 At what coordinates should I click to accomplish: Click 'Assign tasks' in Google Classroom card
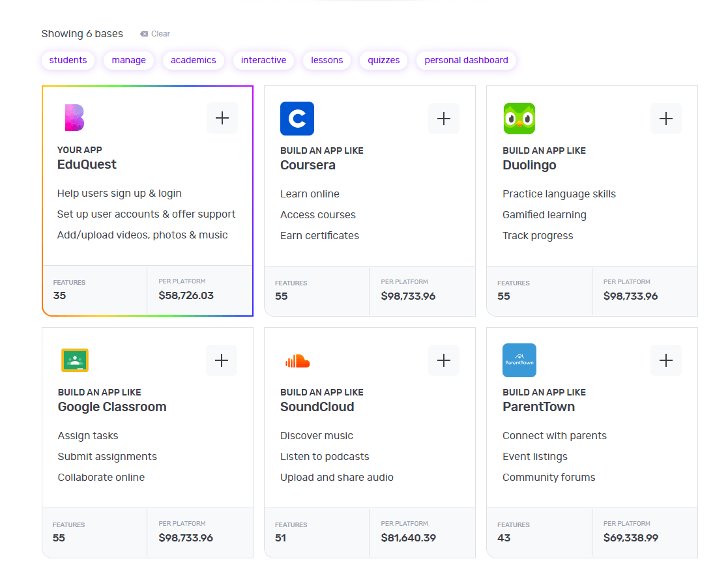pos(88,436)
